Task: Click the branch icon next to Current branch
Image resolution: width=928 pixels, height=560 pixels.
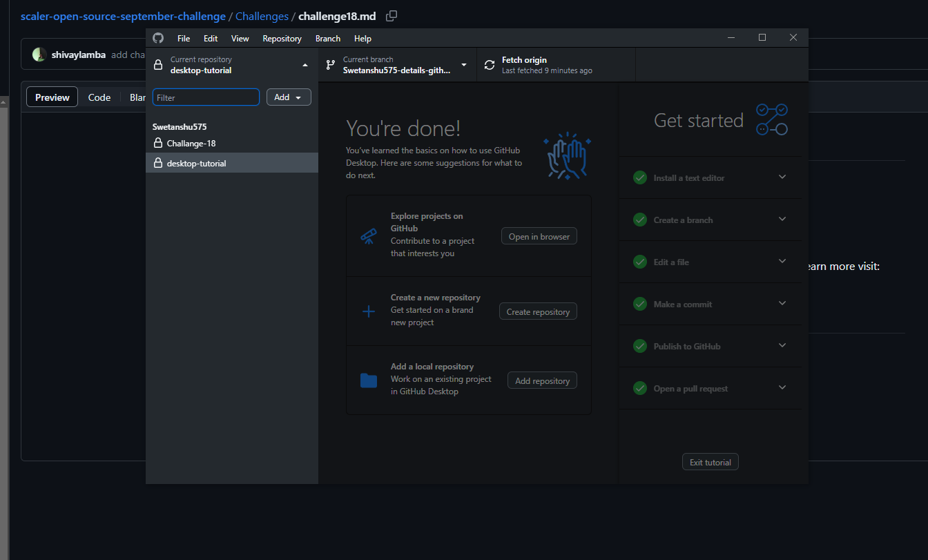Action: pyautogui.click(x=329, y=64)
